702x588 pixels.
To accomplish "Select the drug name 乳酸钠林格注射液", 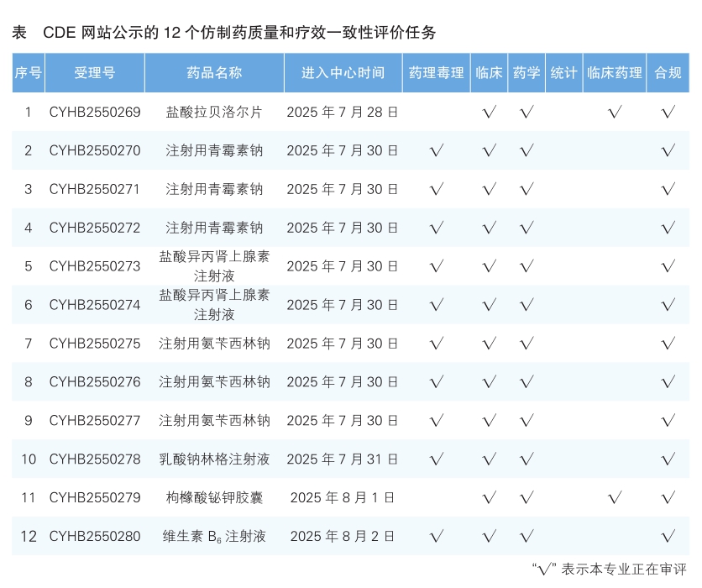I will pyautogui.click(x=214, y=459).
